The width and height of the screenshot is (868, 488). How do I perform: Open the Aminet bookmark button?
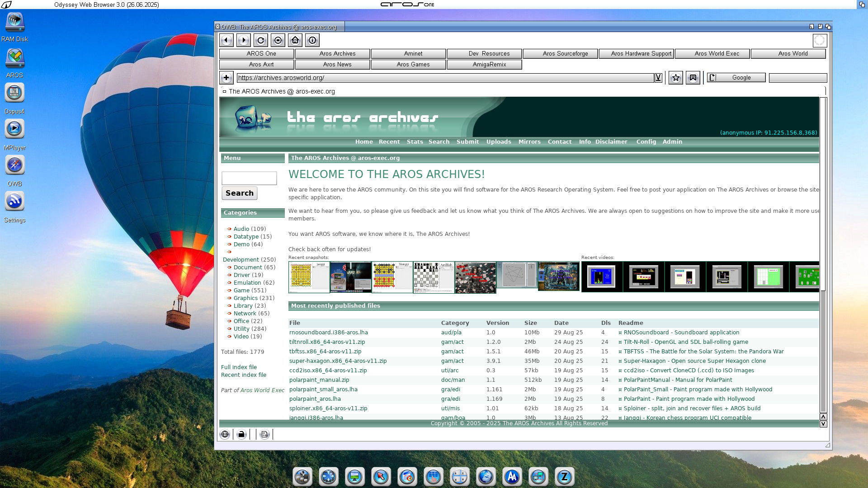(x=409, y=53)
